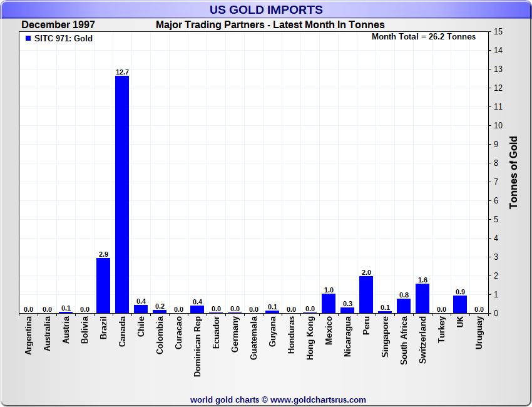Click the Nicaragua bar at 0.3 tonnes
The width and height of the screenshot is (532, 407).
347,310
